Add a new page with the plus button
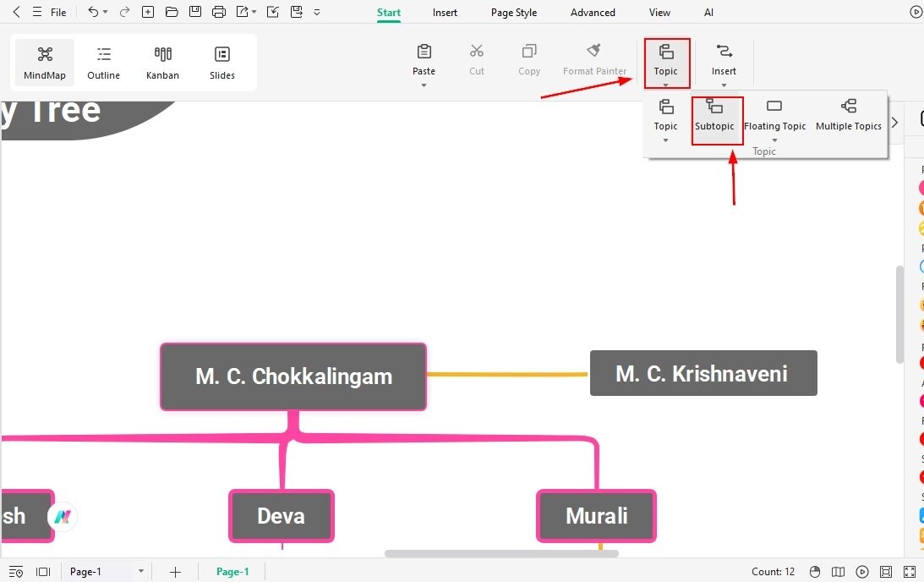This screenshot has height=582, width=924. coord(175,571)
